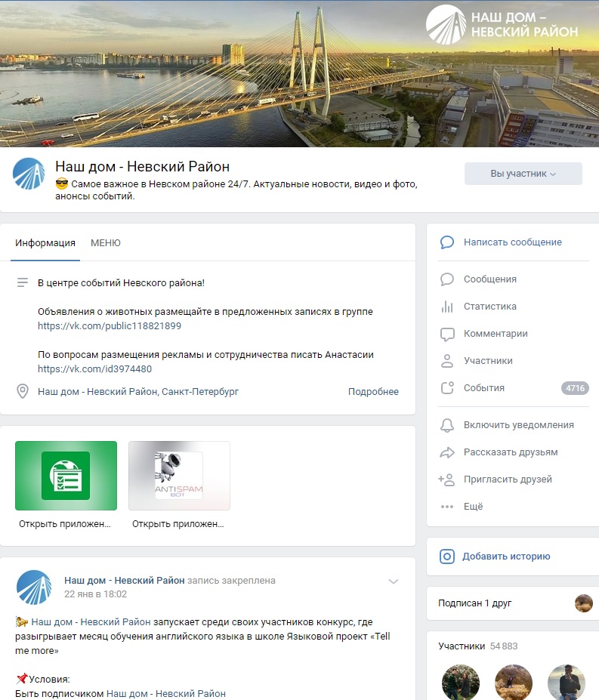599x700 pixels.
Task: Select Рассказать друзьям
Action: tap(511, 452)
